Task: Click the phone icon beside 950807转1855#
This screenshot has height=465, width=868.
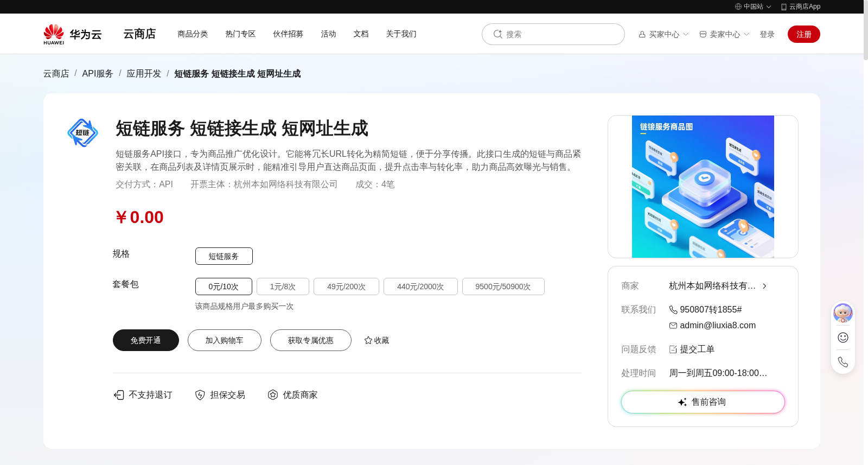Action: [673, 310]
